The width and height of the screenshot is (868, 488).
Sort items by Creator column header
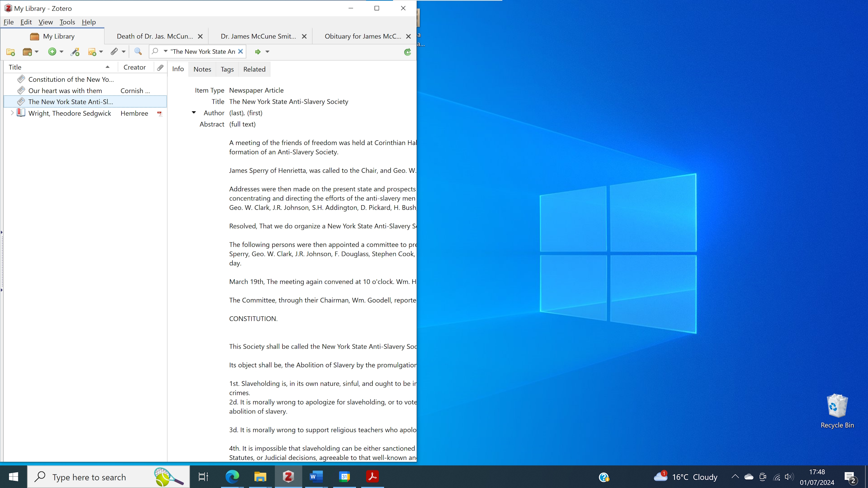tap(134, 67)
